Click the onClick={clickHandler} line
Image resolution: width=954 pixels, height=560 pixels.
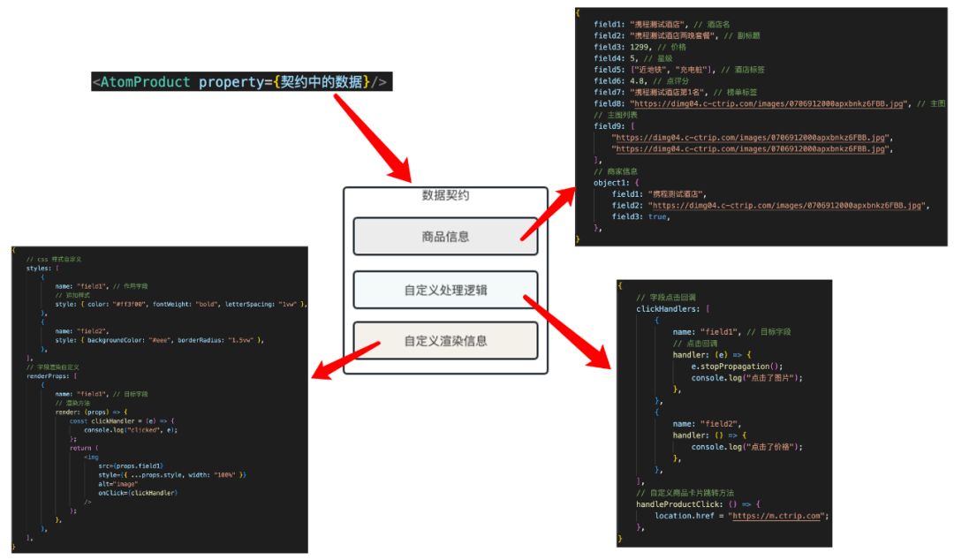pyautogui.click(x=138, y=493)
